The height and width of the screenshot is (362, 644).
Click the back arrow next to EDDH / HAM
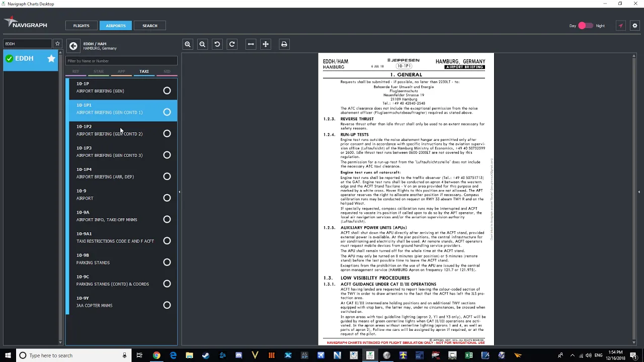click(73, 46)
